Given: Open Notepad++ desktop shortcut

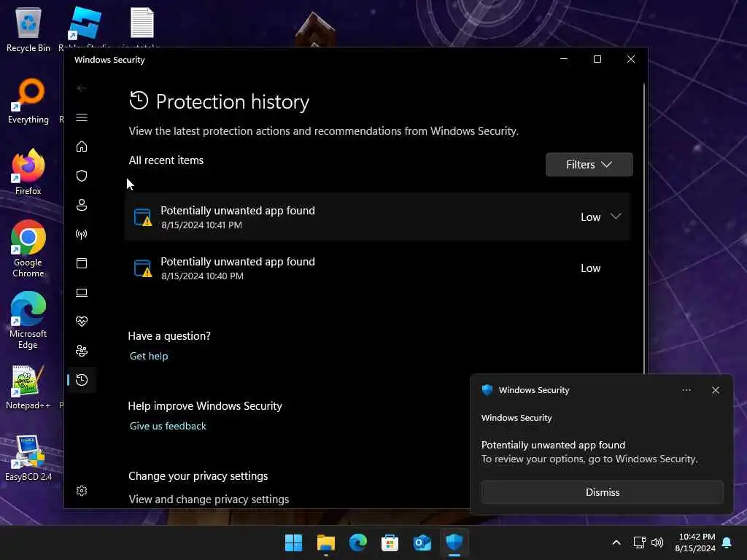Looking at the screenshot, I should (28, 386).
